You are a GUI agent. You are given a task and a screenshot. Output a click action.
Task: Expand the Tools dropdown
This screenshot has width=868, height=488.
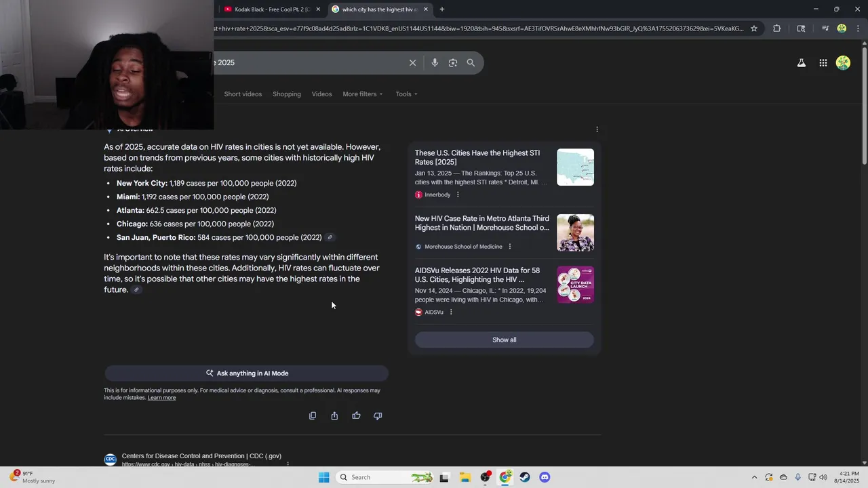pos(407,94)
